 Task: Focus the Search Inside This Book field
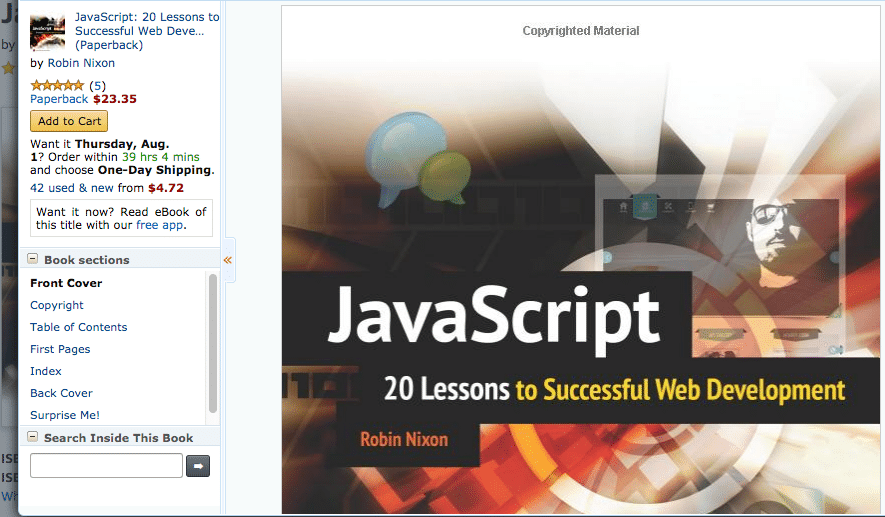(x=106, y=466)
